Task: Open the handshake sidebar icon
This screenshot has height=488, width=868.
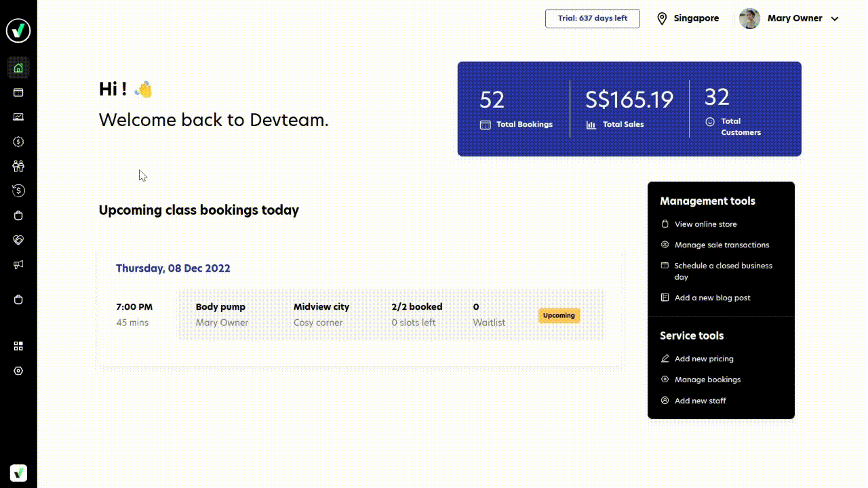Action: [x=18, y=240]
